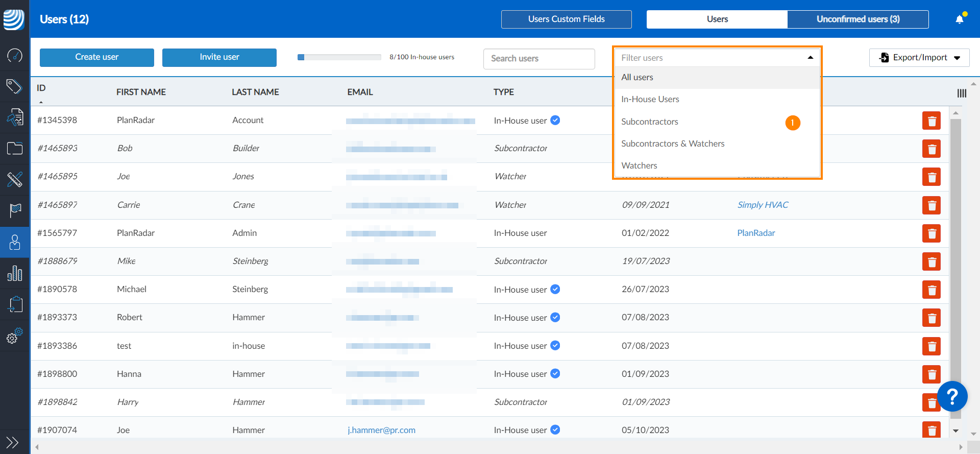
Task: Open the Simply HVAC company link
Action: 763,205
